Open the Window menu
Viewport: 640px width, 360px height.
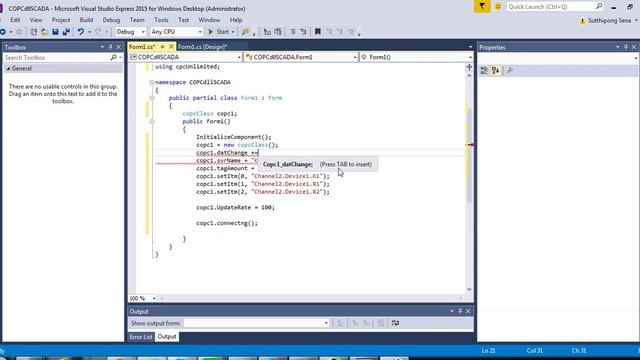pyautogui.click(x=209, y=20)
